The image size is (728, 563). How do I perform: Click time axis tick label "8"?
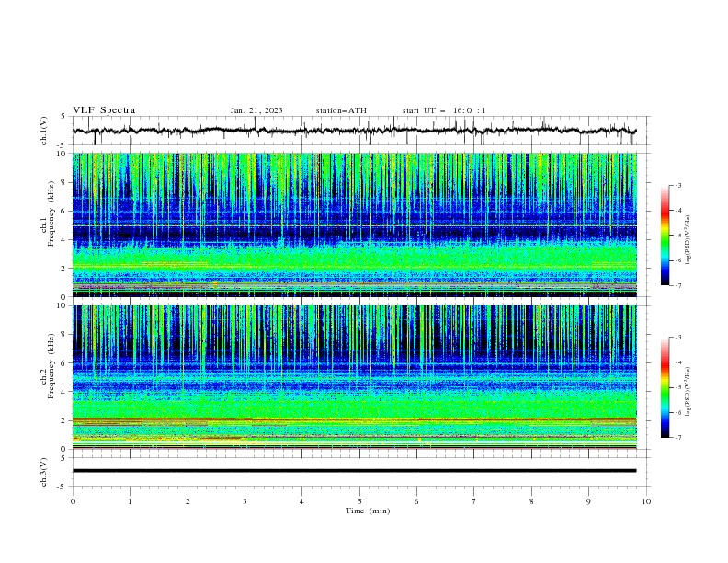[531, 501]
